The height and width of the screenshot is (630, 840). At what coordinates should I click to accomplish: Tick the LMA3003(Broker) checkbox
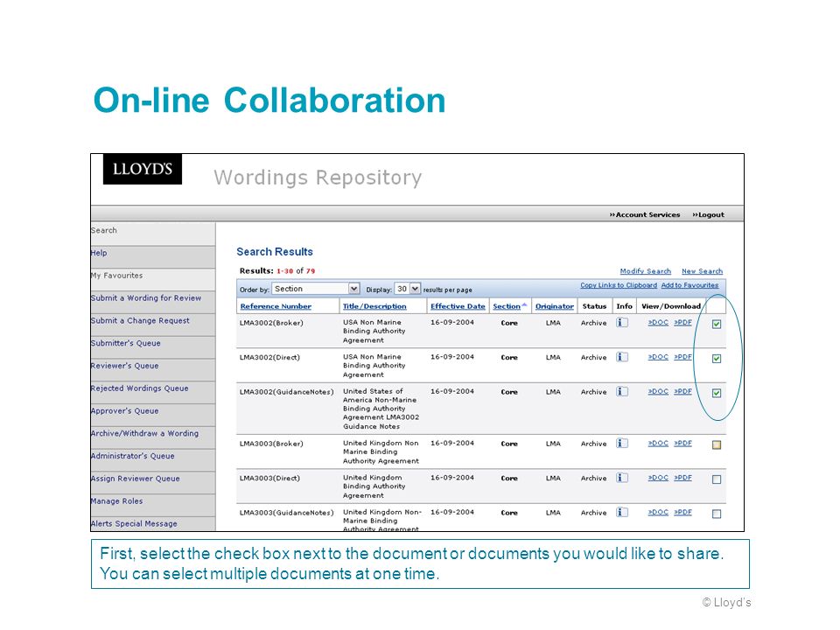pos(717,444)
